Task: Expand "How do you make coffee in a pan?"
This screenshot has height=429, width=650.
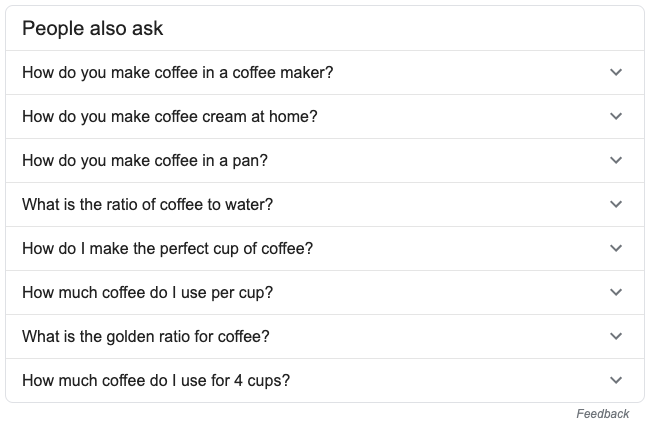Action: [145, 161]
